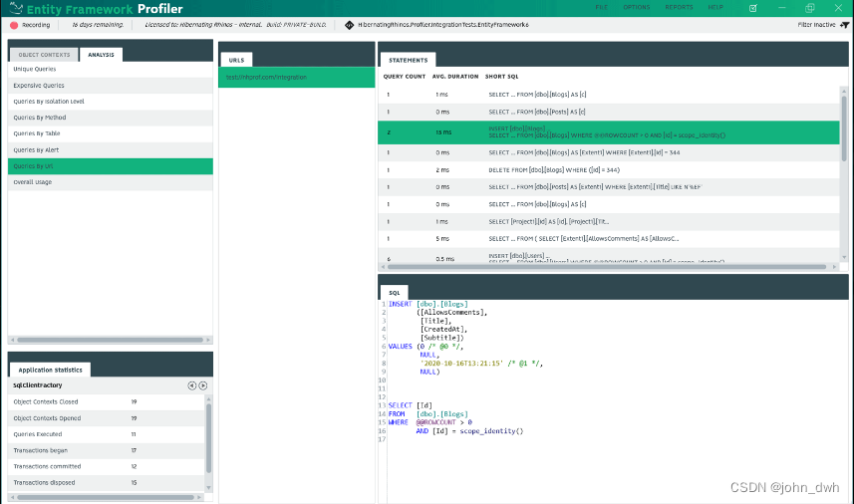
Task: Click the pin window icon in the title bar
Action: 753,7
